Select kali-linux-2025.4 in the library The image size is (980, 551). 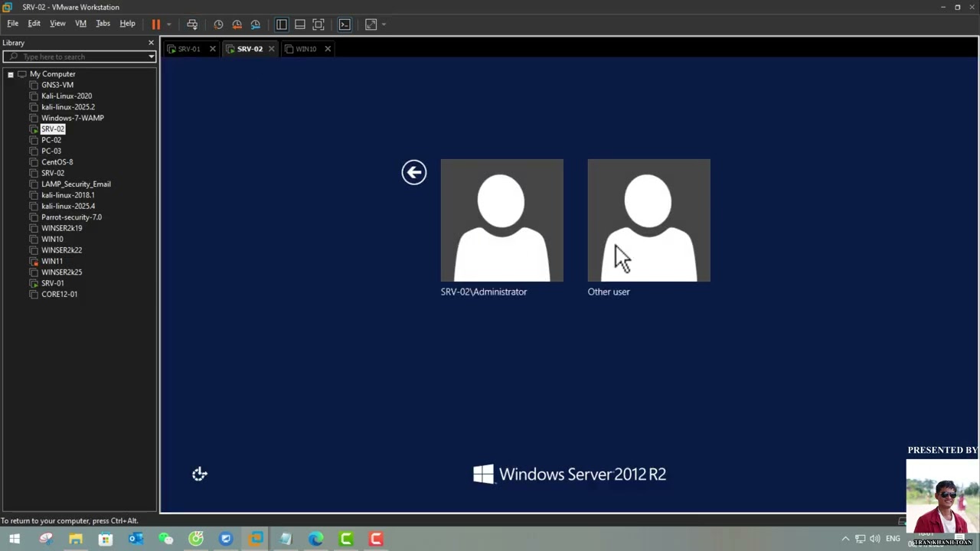(68, 206)
